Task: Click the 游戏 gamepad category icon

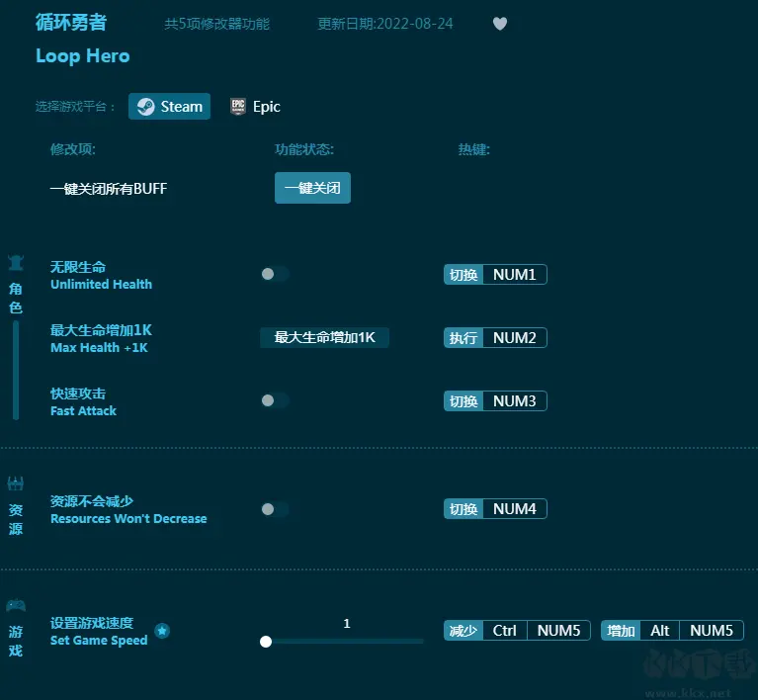Action: coord(16,605)
